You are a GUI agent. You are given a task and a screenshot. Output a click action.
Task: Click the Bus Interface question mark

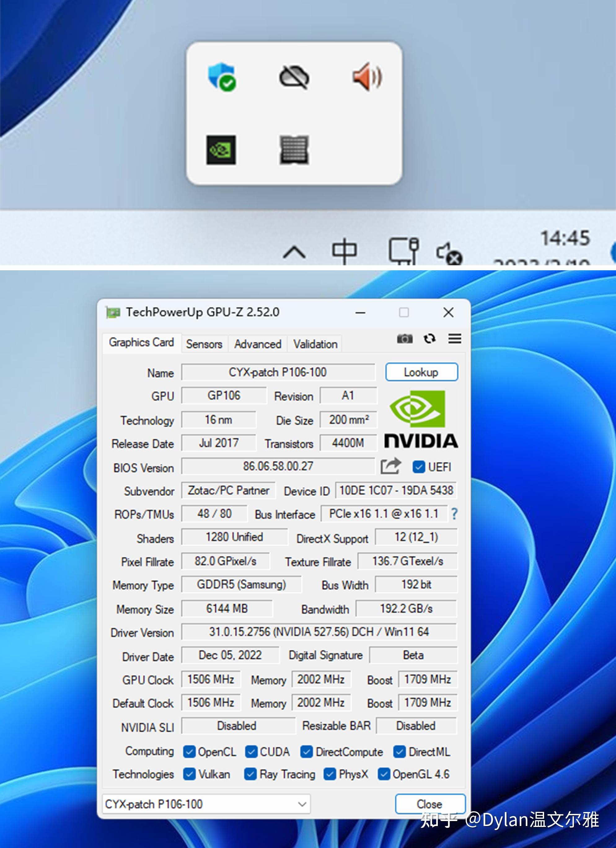(454, 514)
